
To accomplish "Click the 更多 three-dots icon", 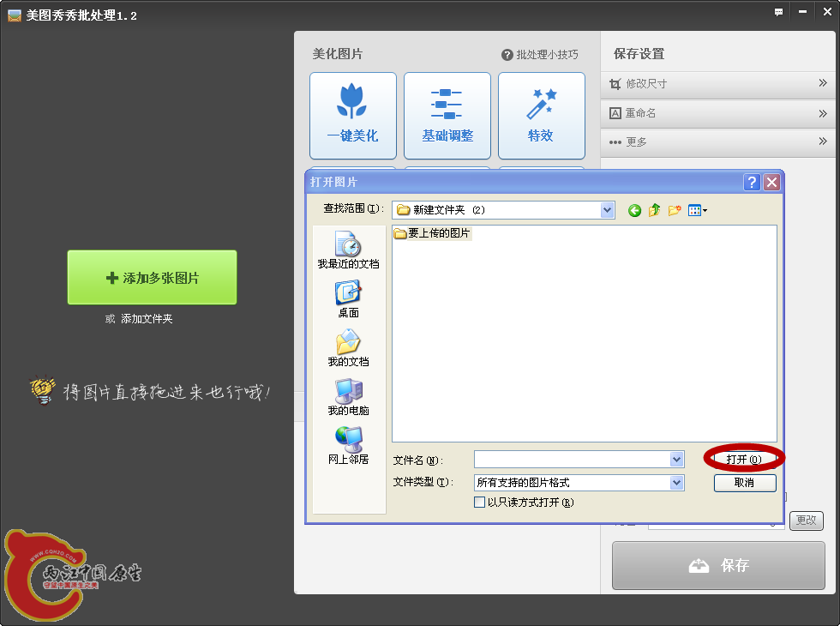I will click(x=615, y=142).
